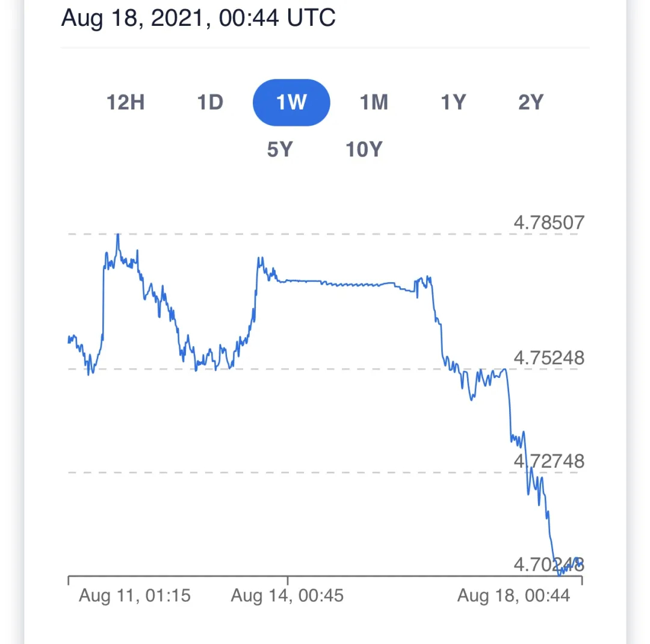Click the Aug 18, 00:44 date label
The height and width of the screenshot is (644, 650).
(x=513, y=595)
